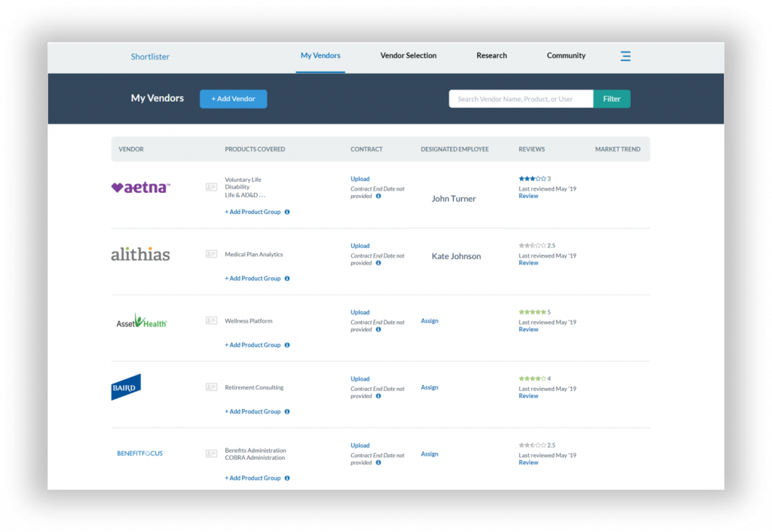
Task: Upload a contract for Alithias
Action: (x=360, y=246)
